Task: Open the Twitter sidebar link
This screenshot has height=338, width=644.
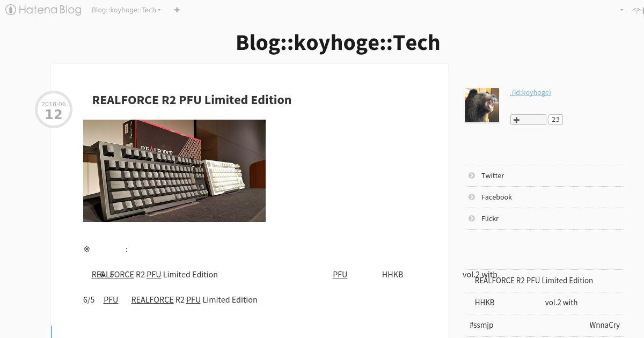Action: tap(493, 175)
